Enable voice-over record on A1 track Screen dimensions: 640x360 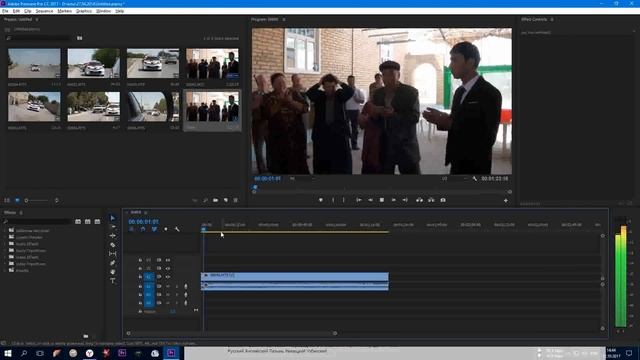point(186,286)
